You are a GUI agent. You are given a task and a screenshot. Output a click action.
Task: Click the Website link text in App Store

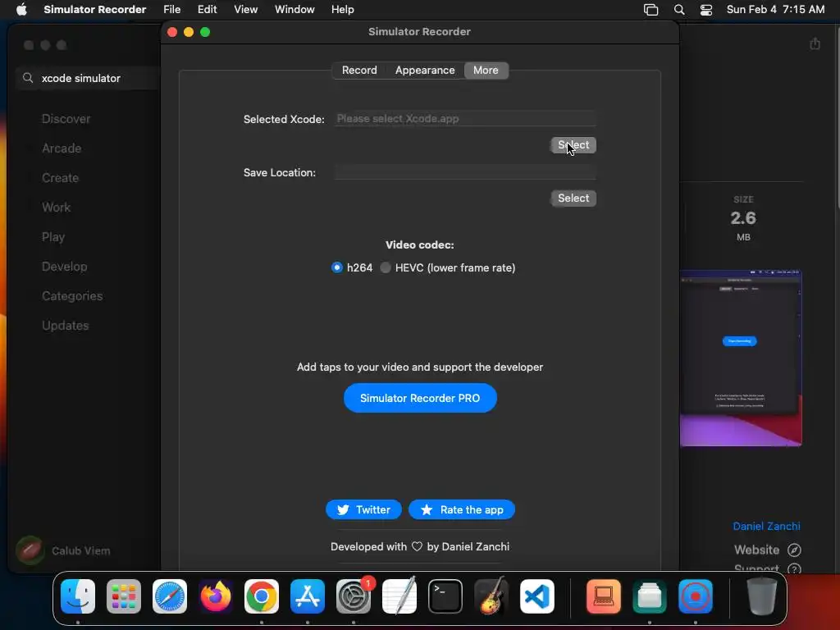pos(756,550)
